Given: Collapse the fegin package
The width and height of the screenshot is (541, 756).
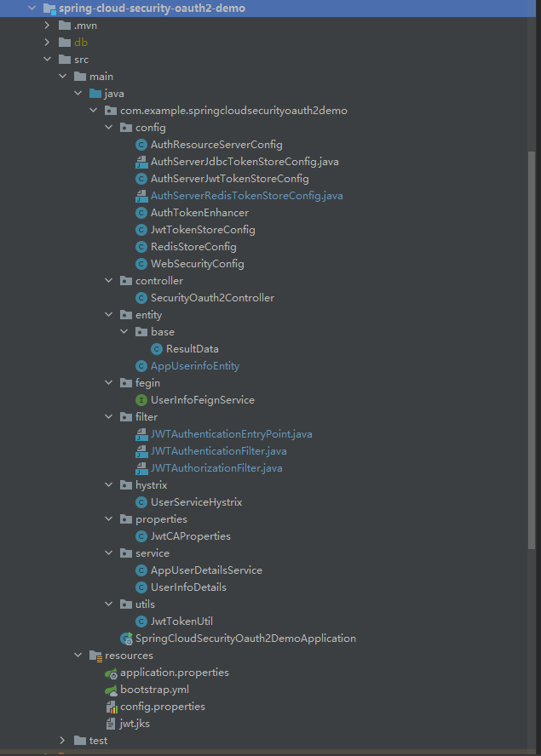Looking at the screenshot, I should pyautogui.click(x=109, y=383).
